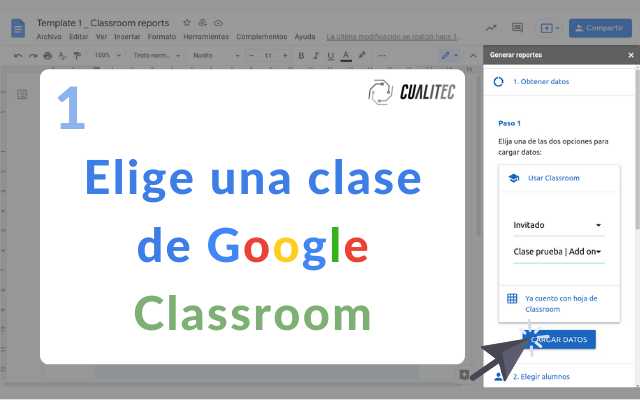640x400 pixels.
Task: Select the Usar Classroom option
Action: tap(559, 178)
